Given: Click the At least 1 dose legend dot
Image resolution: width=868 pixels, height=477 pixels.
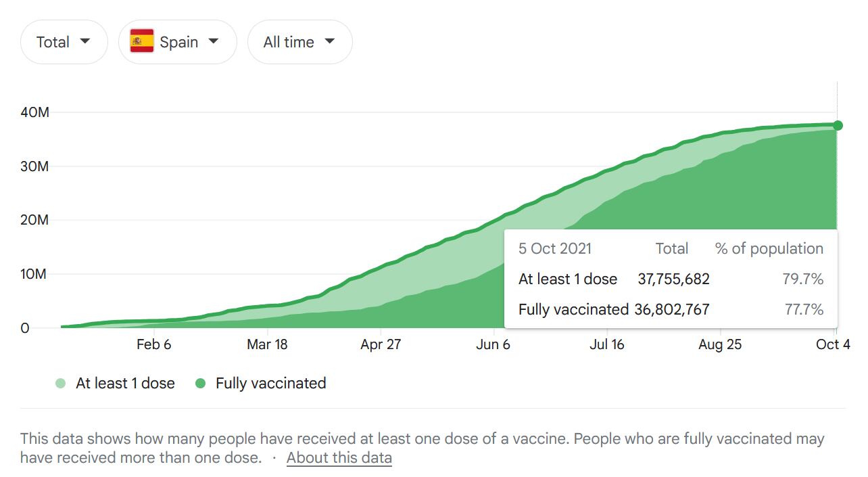Looking at the screenshot, I should 61,384.
